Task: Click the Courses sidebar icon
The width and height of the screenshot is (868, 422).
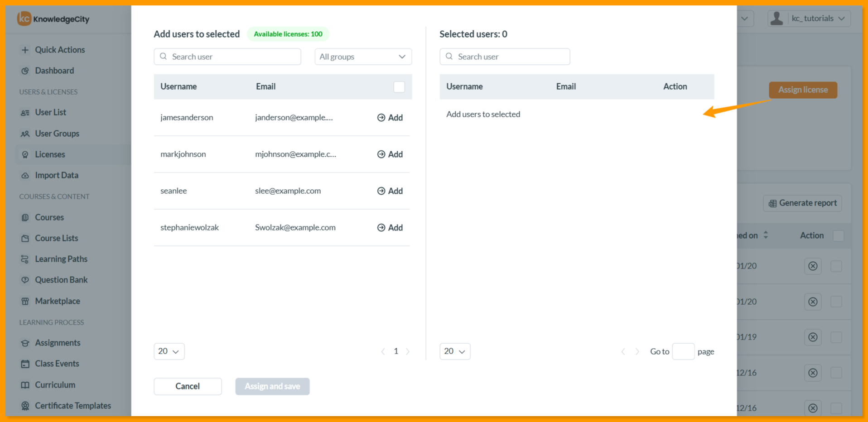Action: pyautogui.click(x=25, y=217)
